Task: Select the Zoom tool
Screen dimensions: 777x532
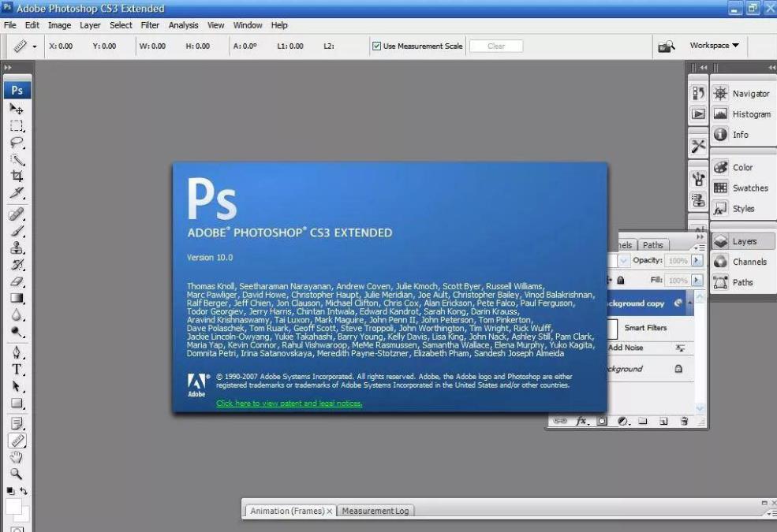Action: [x=17, y=474]
